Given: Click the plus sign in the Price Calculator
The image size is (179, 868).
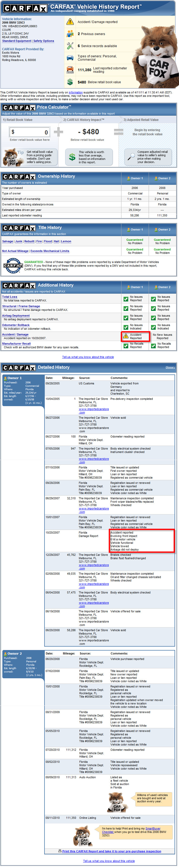Looking at the screenshot, I should (59, 132).
